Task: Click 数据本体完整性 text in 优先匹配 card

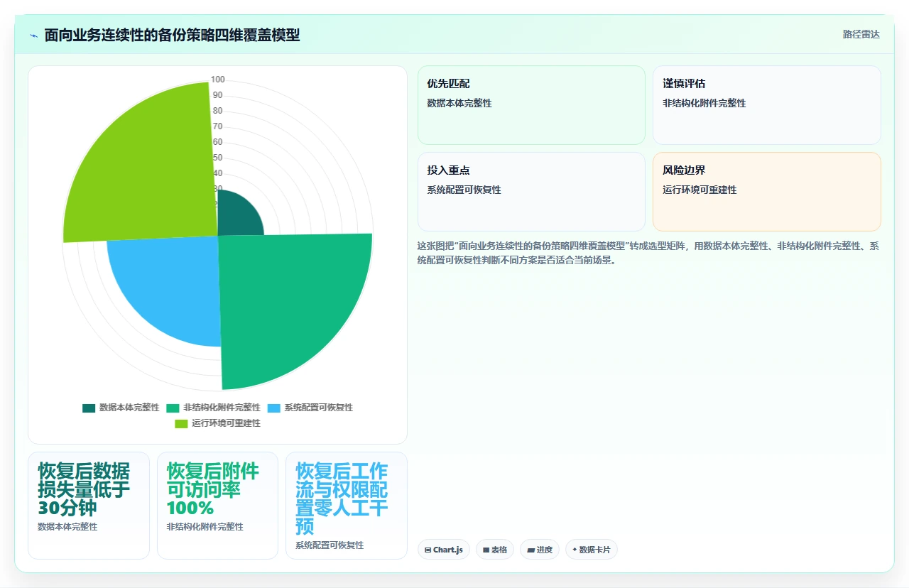Action: [459, 103]
